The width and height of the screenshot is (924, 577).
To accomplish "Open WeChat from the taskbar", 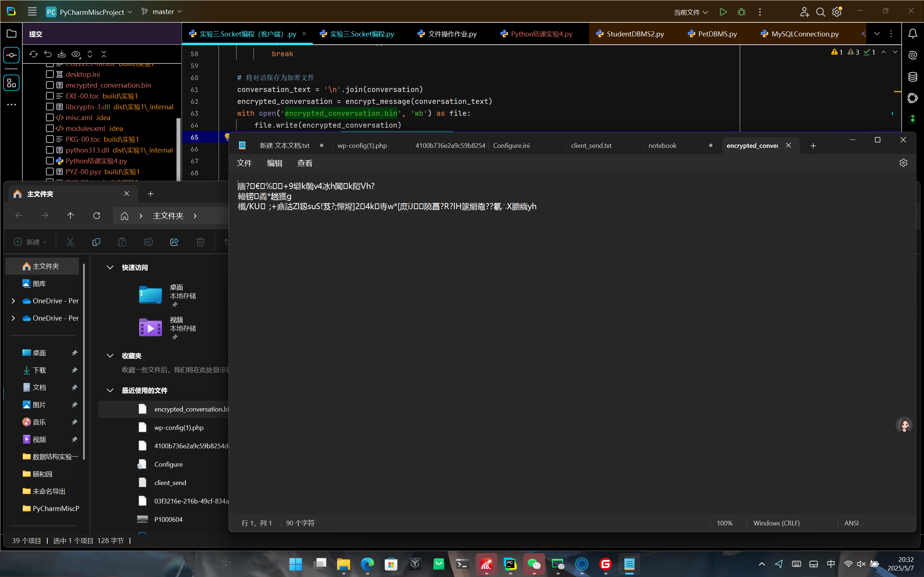I will tap(534, 564).
